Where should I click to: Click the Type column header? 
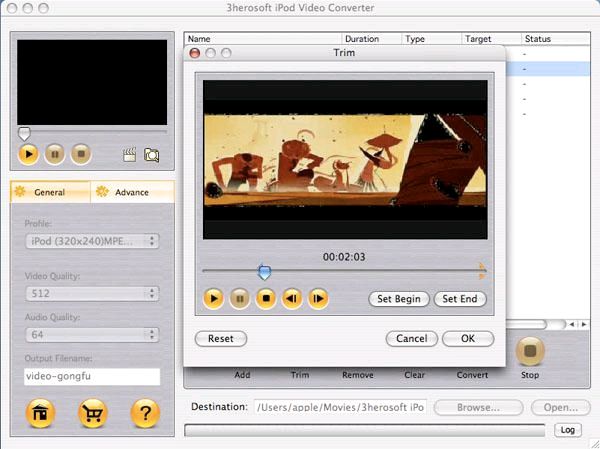coord(431,39)
